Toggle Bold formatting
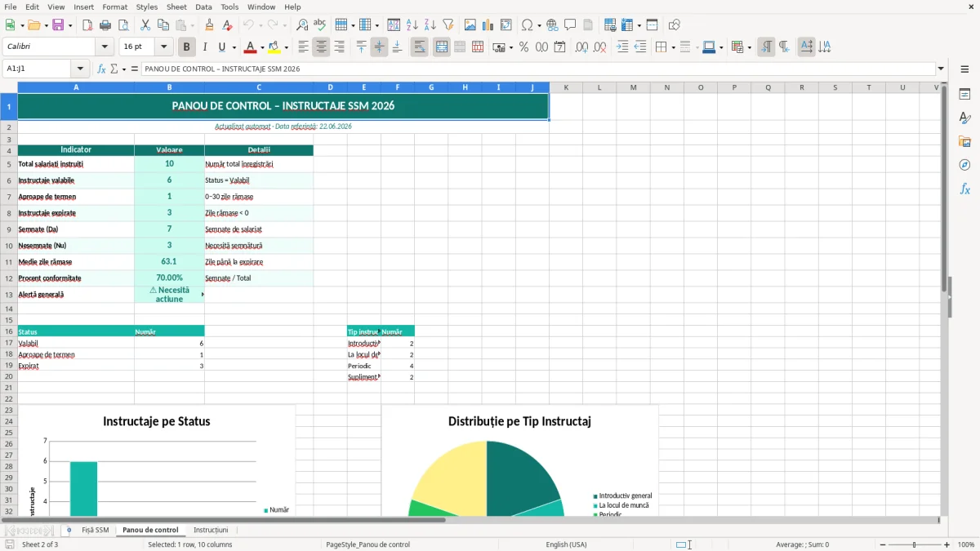Viewport: 980px width, 551px height. point(187,47)
